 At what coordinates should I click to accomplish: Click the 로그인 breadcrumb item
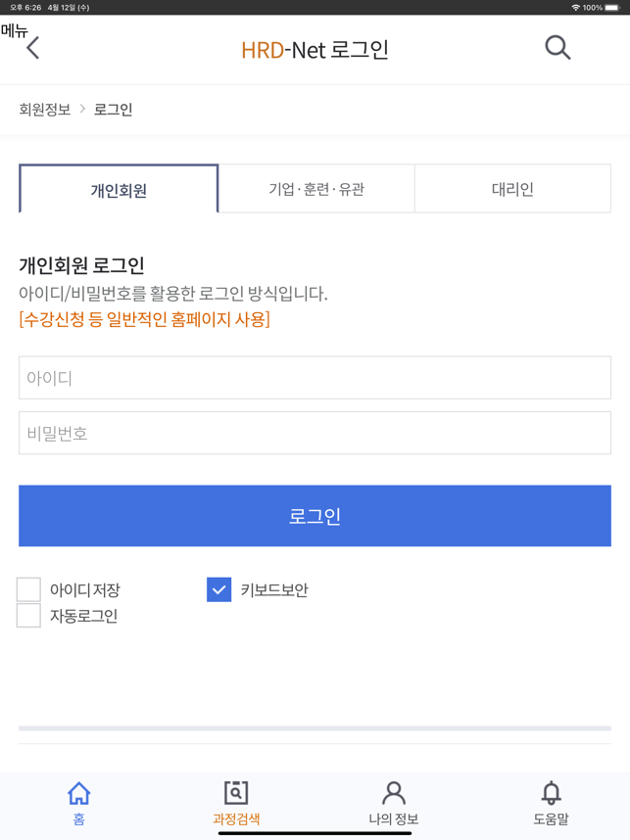pyautogui.click(x=113, y=110)
